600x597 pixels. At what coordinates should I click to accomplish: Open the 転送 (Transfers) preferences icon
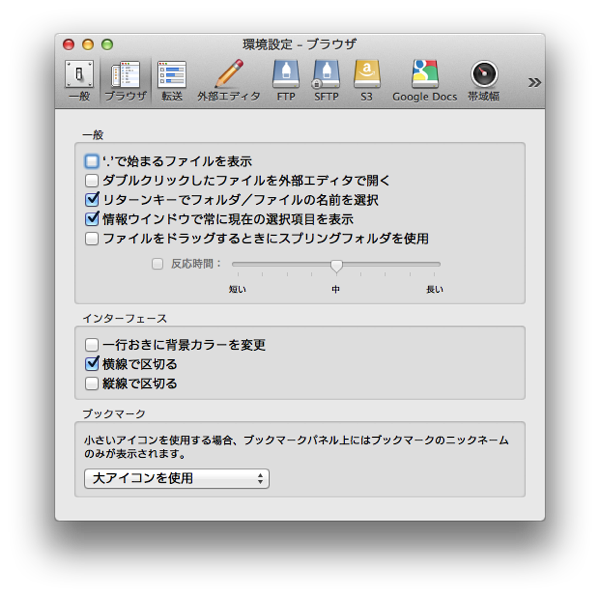(171, 81)
